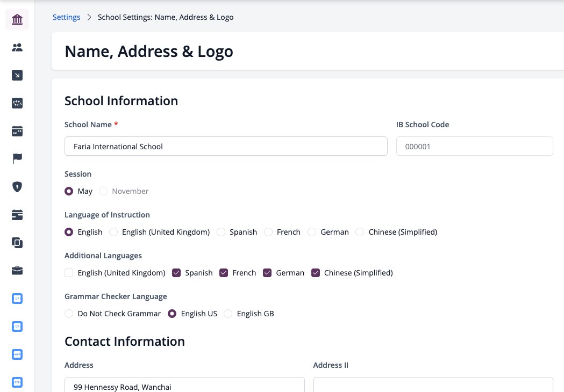
Task: Open the DP programme sidebar icon
Action: (x=17, y=299)
